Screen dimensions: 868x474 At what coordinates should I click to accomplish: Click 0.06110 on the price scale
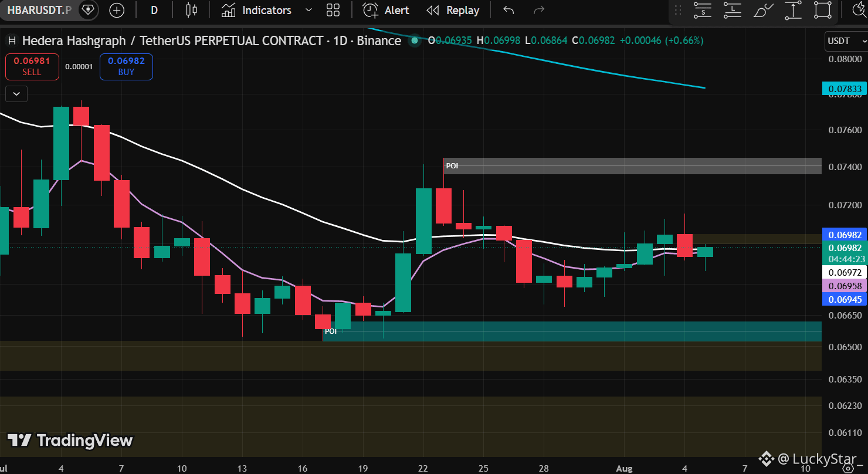click(845, 433)
